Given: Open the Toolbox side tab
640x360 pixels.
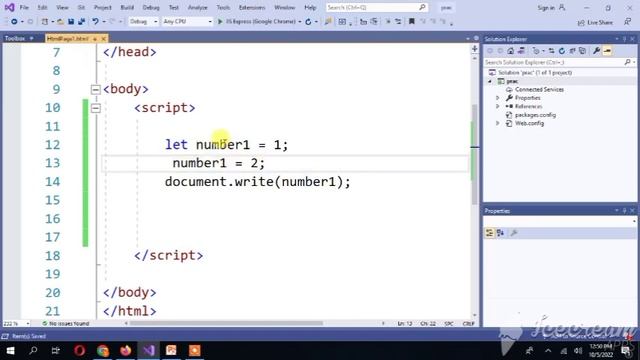Looking at the screenshot, I should pyautogui.click(x=15, y=38).
